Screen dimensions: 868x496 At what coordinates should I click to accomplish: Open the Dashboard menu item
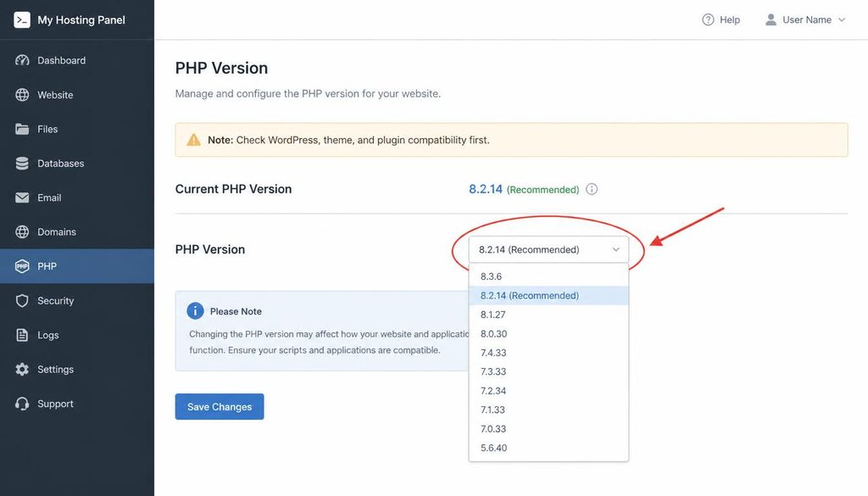[x=77, y=60]
